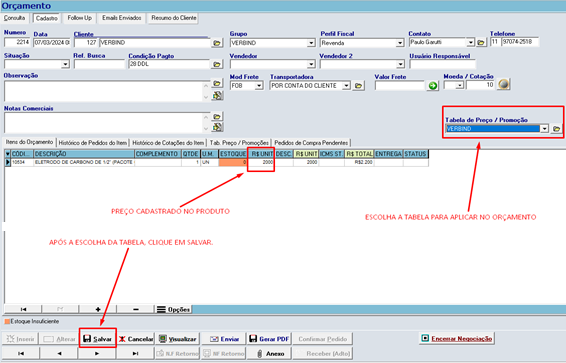Viewport: 566px width, 363px height.
Task: Open the Condição Pagto folder icon
Action: (217, 64)
